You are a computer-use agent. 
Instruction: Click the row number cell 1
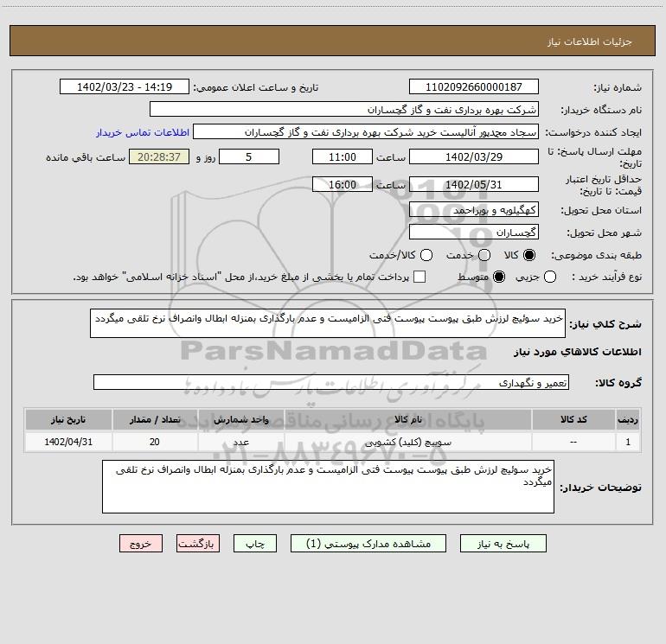pyautogui.click(x=628, y=442)
